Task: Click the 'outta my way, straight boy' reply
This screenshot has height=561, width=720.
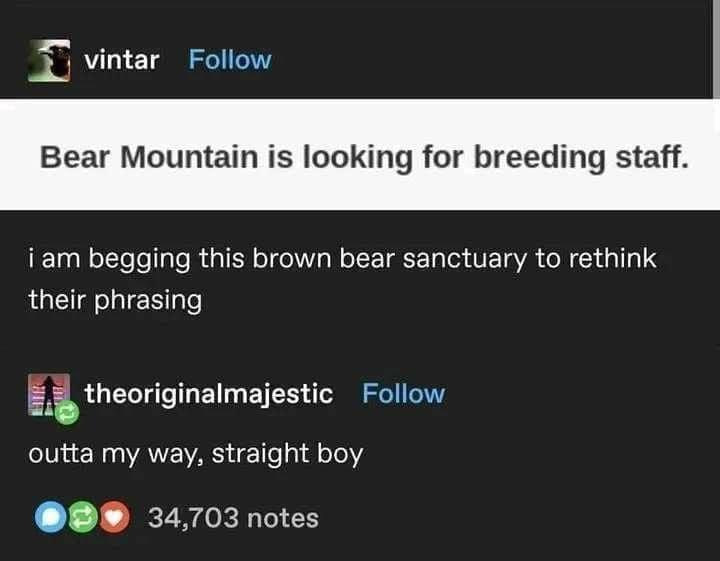Action: (x=195, y=453)
